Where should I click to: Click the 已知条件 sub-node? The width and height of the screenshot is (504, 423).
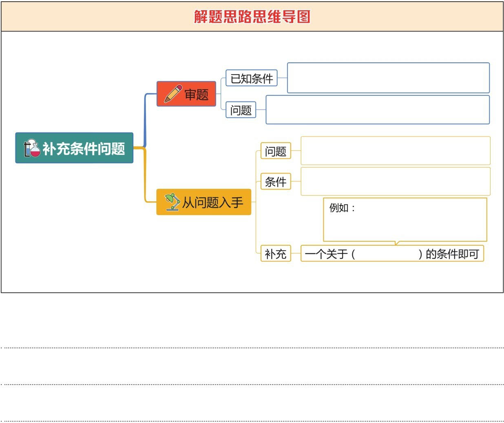(x=252, y=78)
